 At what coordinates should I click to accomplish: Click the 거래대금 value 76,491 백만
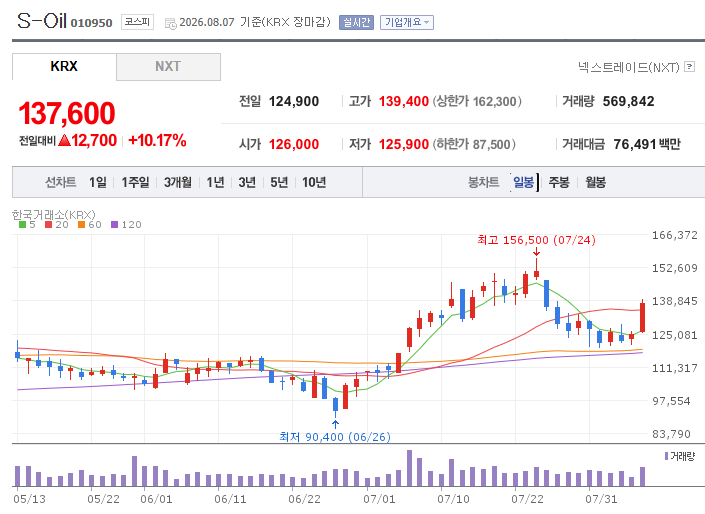tap(647, 144)
